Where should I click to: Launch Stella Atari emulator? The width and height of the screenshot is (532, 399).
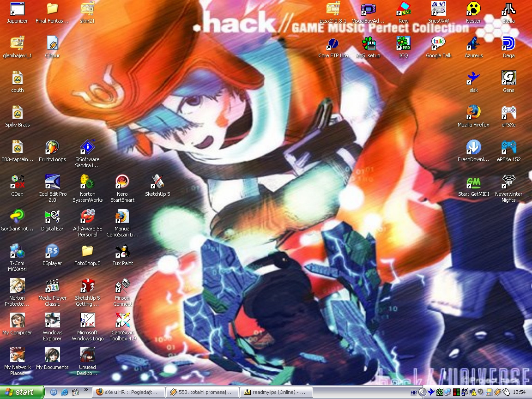[x=508, y=12]
